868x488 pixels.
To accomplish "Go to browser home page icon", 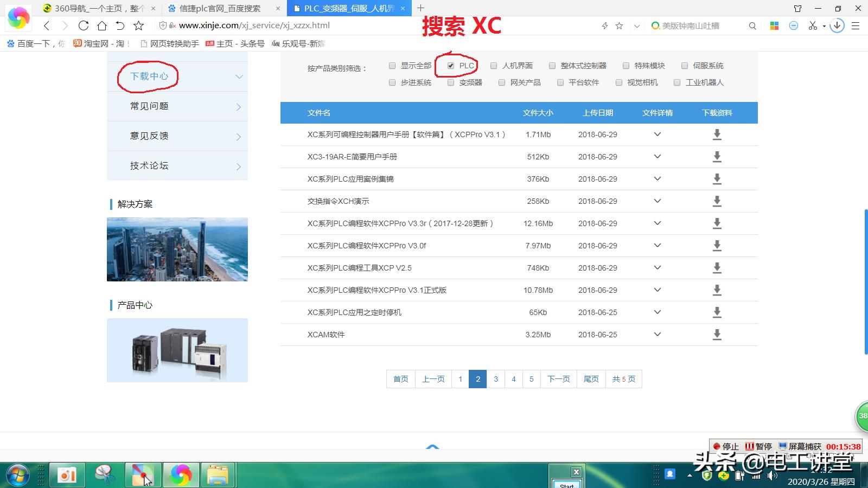I will [x=102, y=25].
